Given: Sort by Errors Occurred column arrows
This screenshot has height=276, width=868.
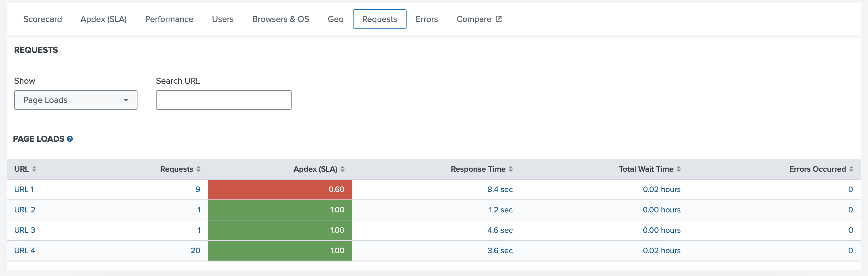Looking at the screenshot, I should tap(851, 169).
